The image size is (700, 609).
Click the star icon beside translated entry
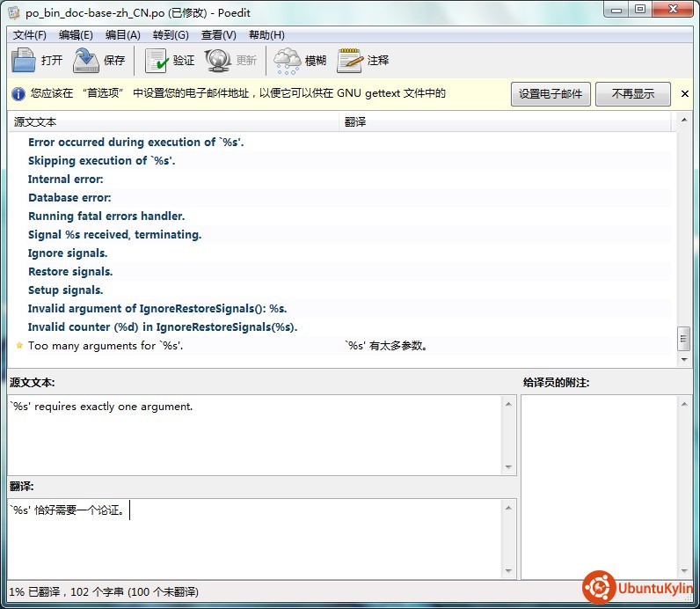pyautogui.click(x=19, y=346)
